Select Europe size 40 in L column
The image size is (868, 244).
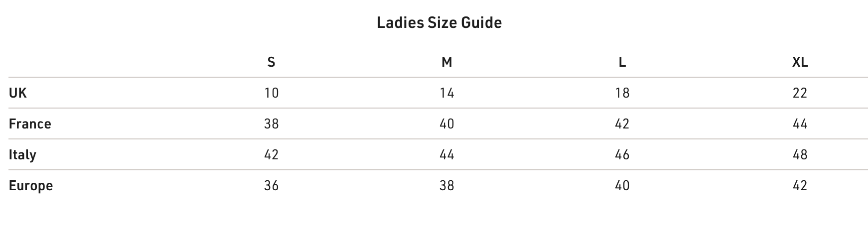622,185
